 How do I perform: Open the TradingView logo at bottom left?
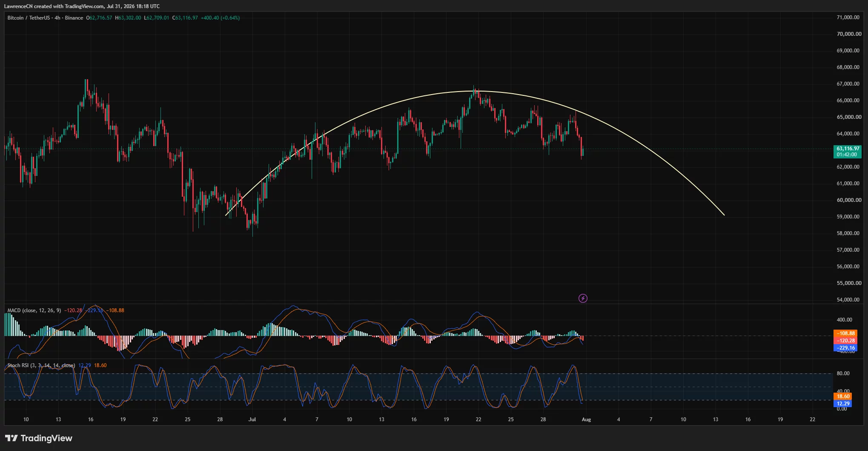point(39,438)
